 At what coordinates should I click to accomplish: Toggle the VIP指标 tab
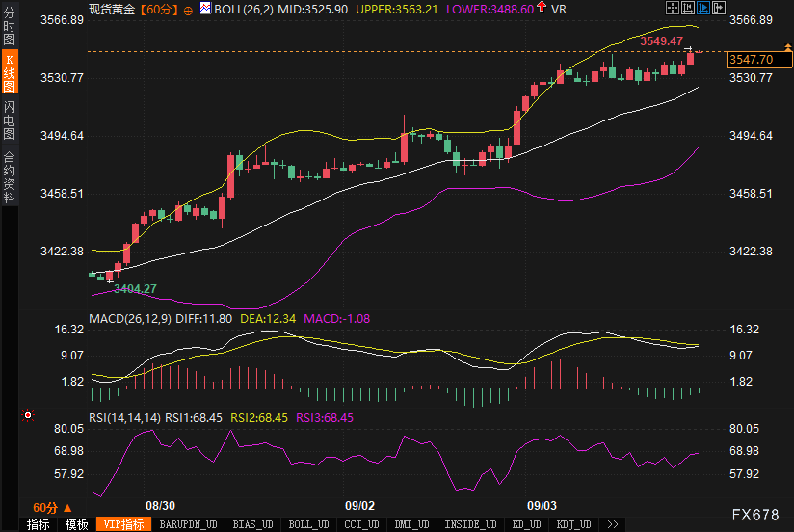(124, 524)
